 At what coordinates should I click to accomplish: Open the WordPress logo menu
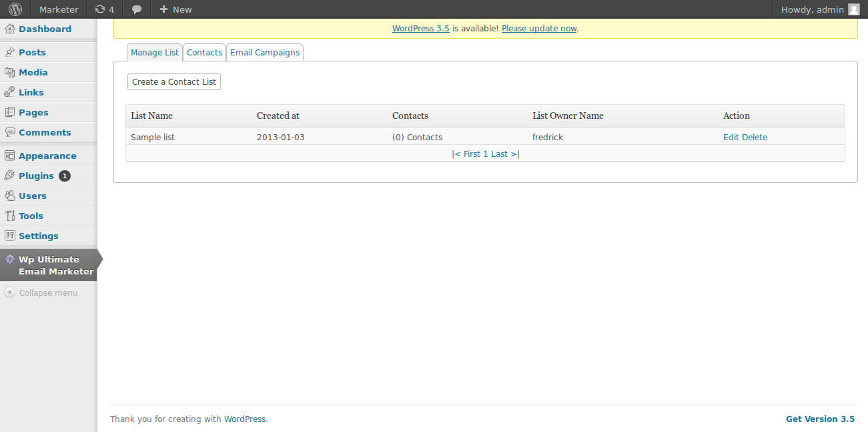[15, 9]
